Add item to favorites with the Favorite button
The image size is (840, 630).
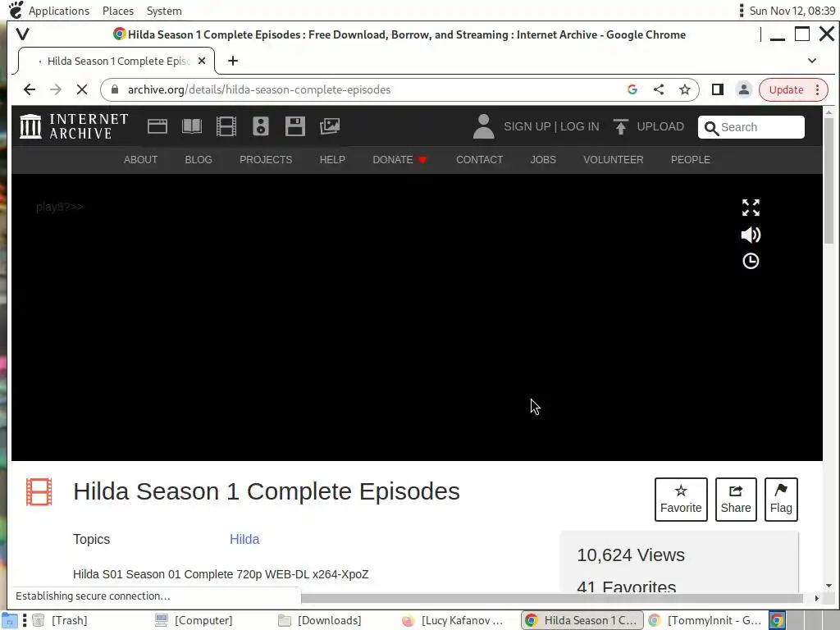coord(681,500)
